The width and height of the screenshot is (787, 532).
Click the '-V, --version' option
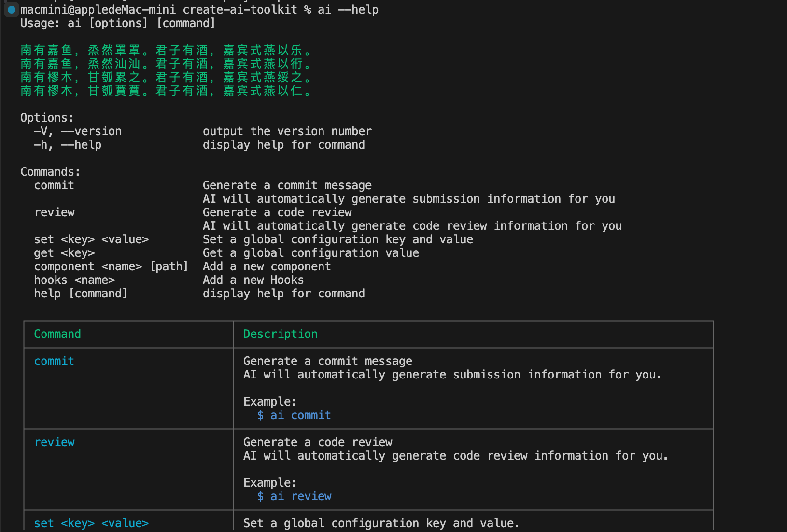pyautogui.click(x=78, y=131)
